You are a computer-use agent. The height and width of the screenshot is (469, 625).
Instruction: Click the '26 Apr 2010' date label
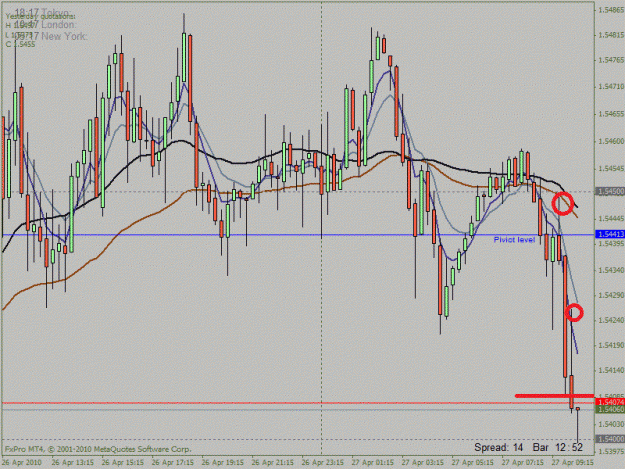22,463
